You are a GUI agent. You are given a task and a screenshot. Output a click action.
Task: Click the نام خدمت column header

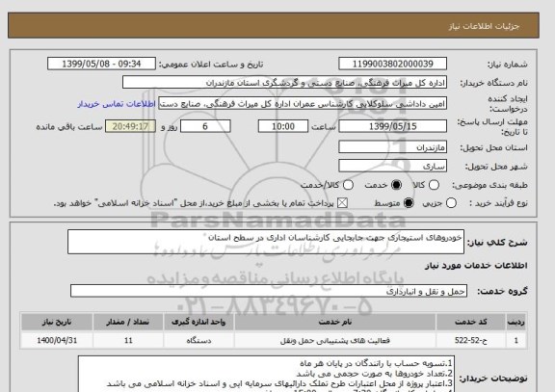(x=335, y=322)
